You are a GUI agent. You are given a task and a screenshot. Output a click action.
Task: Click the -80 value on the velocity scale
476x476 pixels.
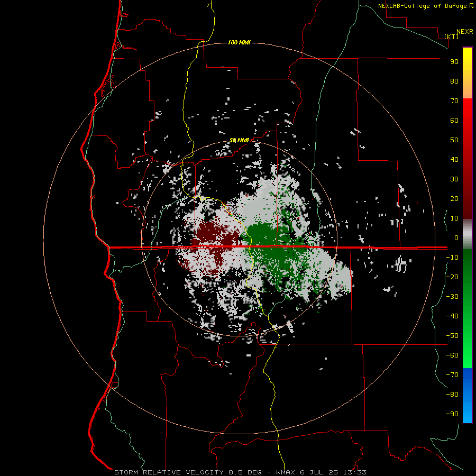[452, 395]
